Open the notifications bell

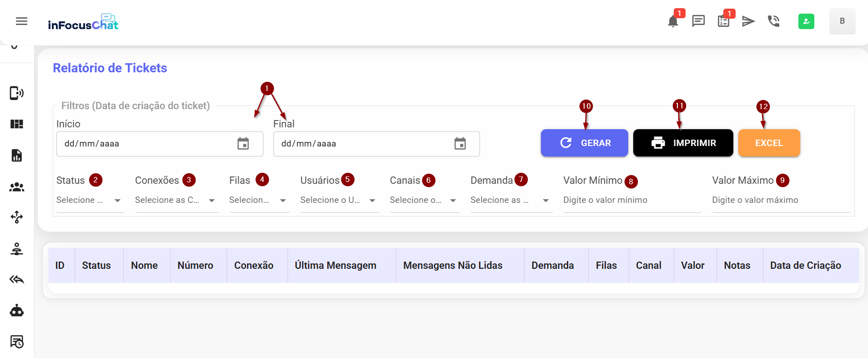tap(673, 21)
